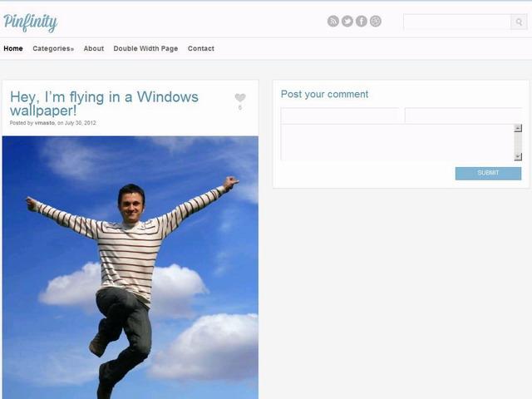Click the first comment form field
532x399 pixels.
click(x=340, y=116)
